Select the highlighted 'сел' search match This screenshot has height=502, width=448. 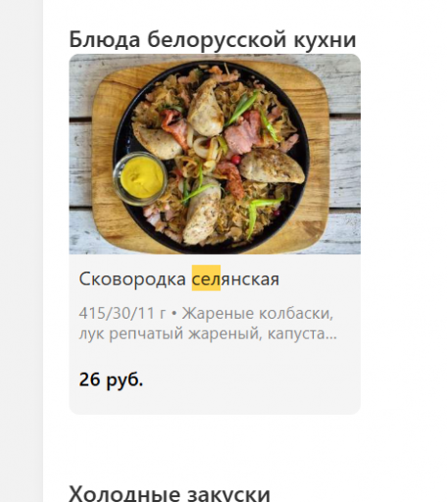point(206,278)
